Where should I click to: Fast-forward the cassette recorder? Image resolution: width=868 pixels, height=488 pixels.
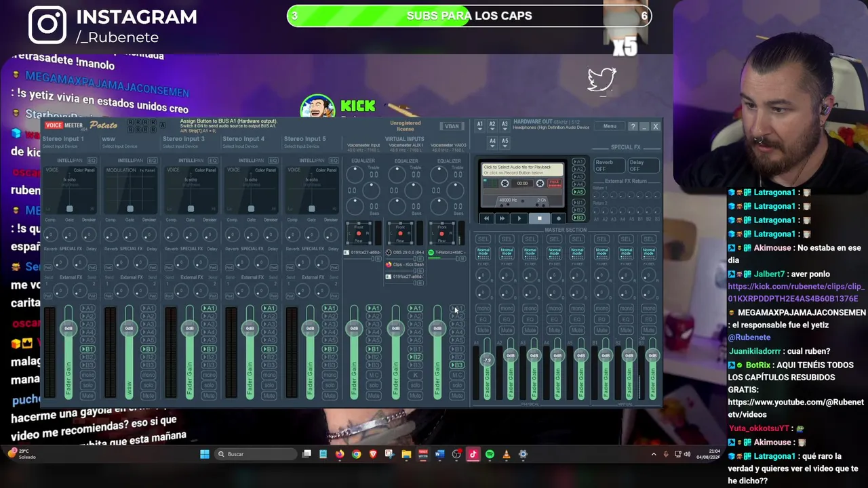[x=502, y=218]
